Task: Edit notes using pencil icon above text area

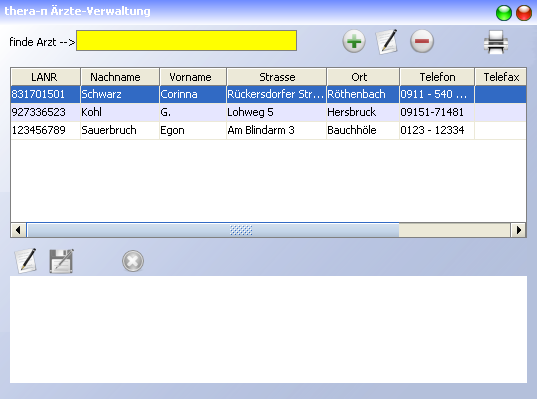Action: [25, 261]
